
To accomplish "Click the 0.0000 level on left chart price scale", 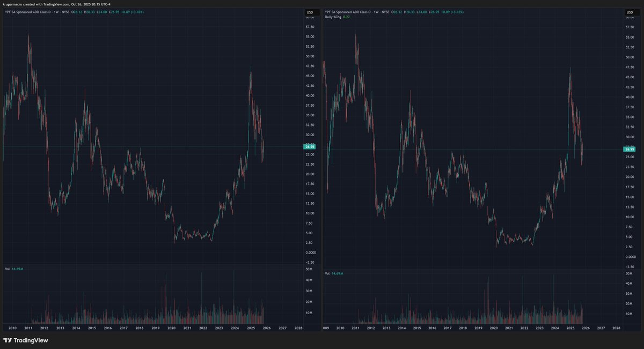I will click(310, 253).
